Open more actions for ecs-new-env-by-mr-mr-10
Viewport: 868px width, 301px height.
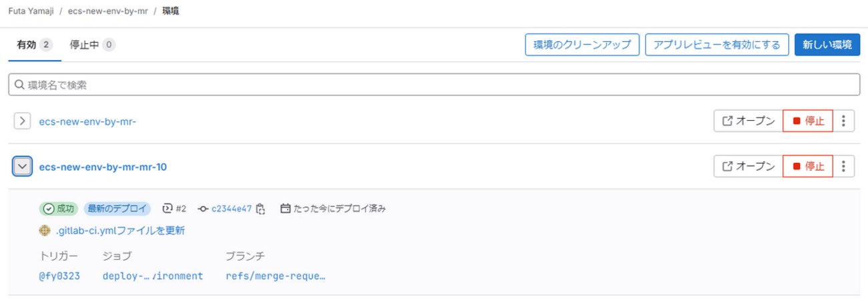844,166
